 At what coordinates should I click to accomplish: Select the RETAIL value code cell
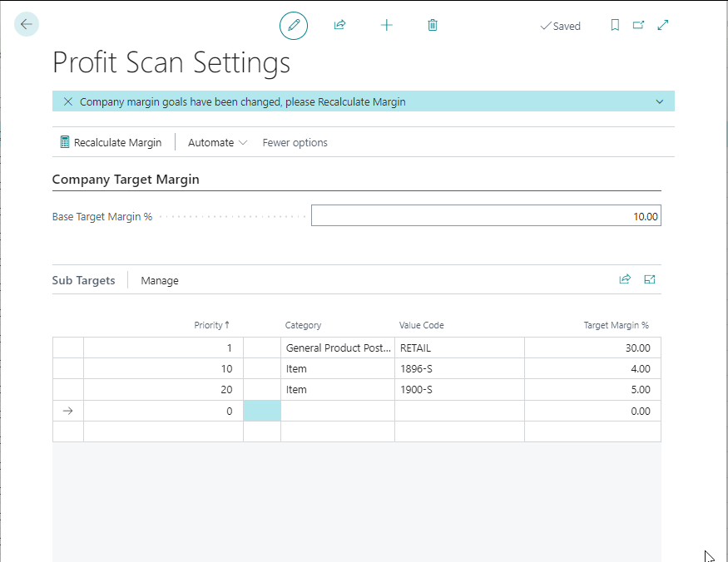458,348
